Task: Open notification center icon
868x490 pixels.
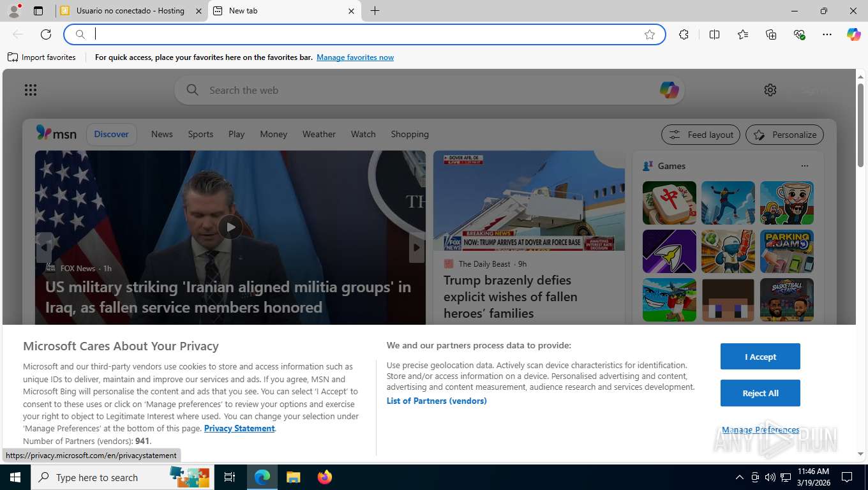Action: click(x=847, y=477)
